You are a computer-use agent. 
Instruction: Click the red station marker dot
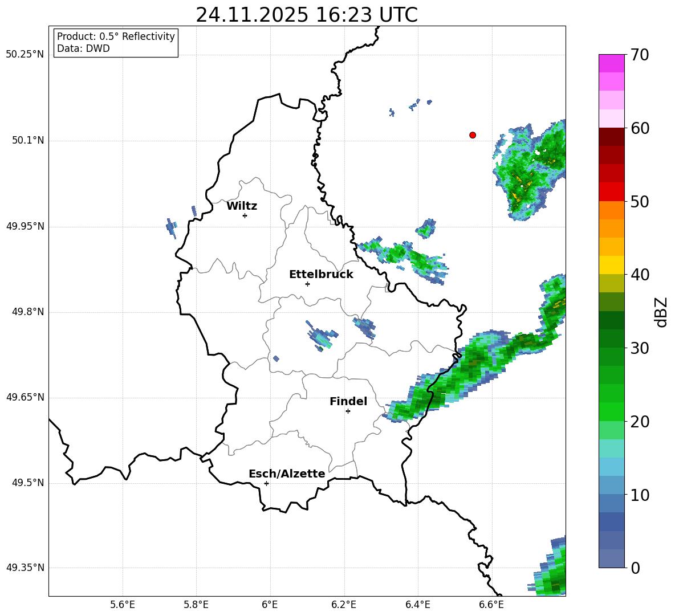pos(473,135)
